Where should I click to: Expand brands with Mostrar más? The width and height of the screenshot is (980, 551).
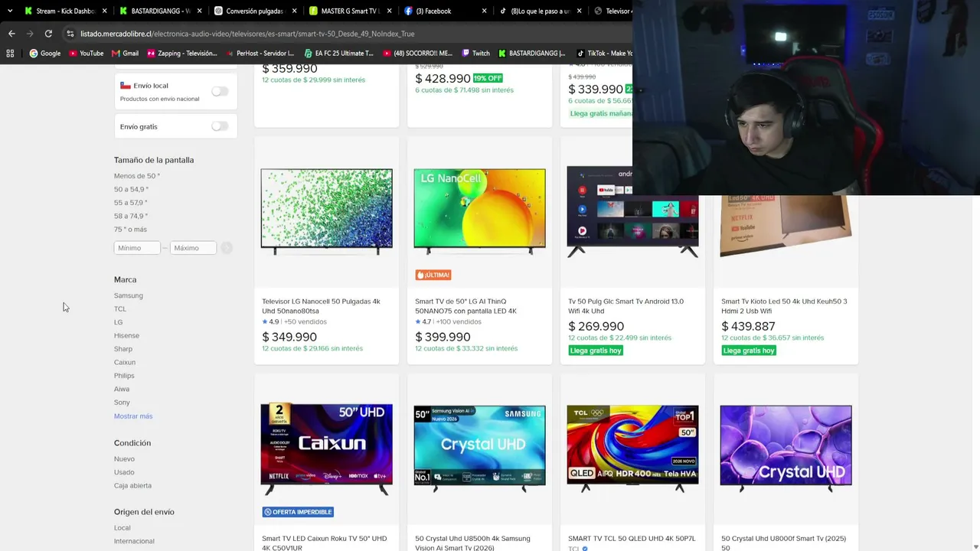coord(133,416)
